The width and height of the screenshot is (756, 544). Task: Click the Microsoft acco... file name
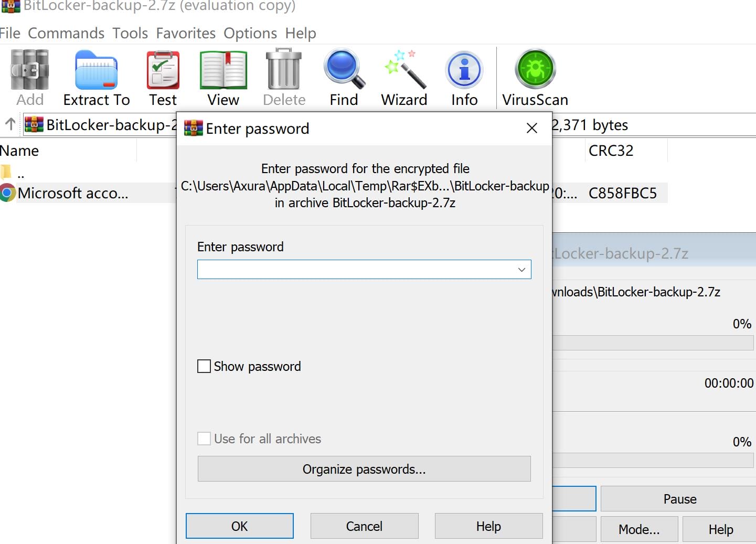coord(73,193)
